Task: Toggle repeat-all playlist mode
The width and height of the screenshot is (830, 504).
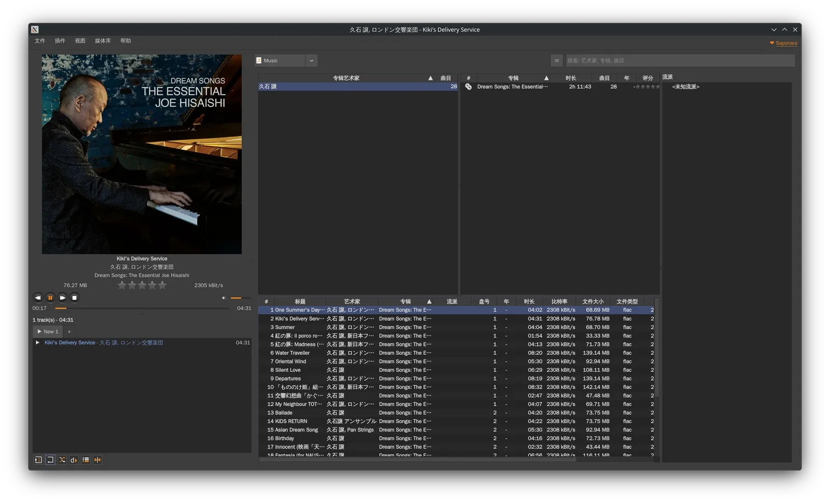Action: (x=50, y=460)
